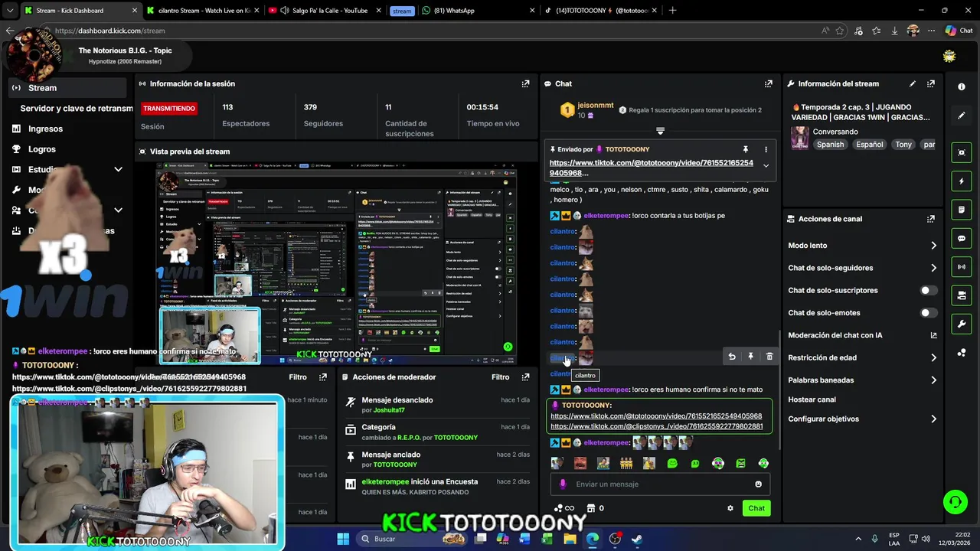Pop out the Chat panel
Viewport: 980px width, 551px height.
769,83
